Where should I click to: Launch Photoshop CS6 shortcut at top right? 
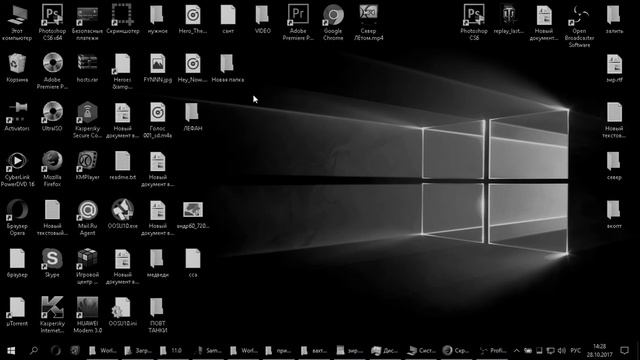click(x=474, y=22)
